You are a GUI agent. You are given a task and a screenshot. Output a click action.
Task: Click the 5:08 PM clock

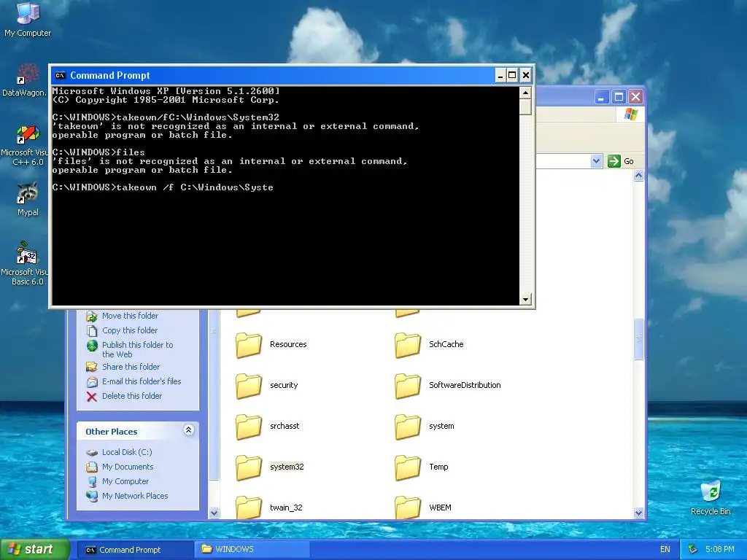tap(719, 550)
